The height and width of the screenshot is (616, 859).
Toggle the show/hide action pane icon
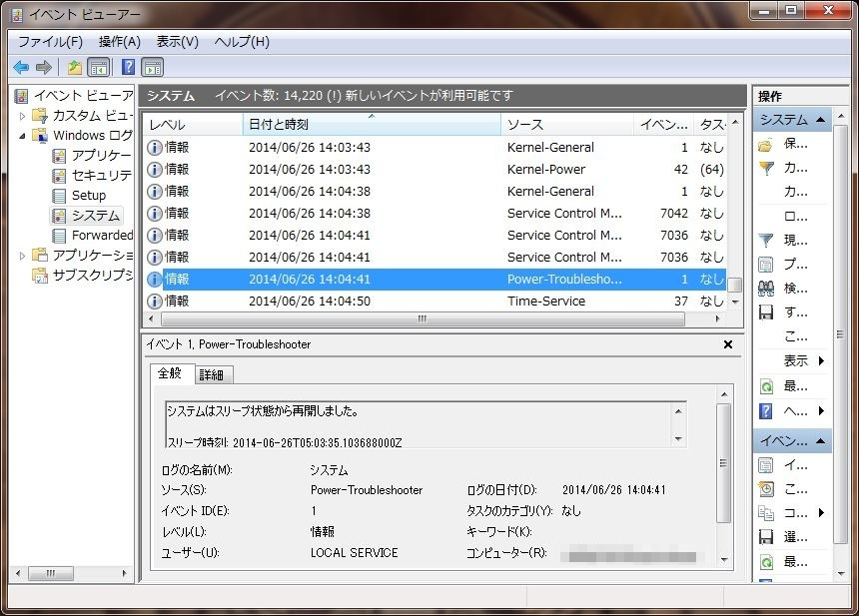click(x=153, y=67)
